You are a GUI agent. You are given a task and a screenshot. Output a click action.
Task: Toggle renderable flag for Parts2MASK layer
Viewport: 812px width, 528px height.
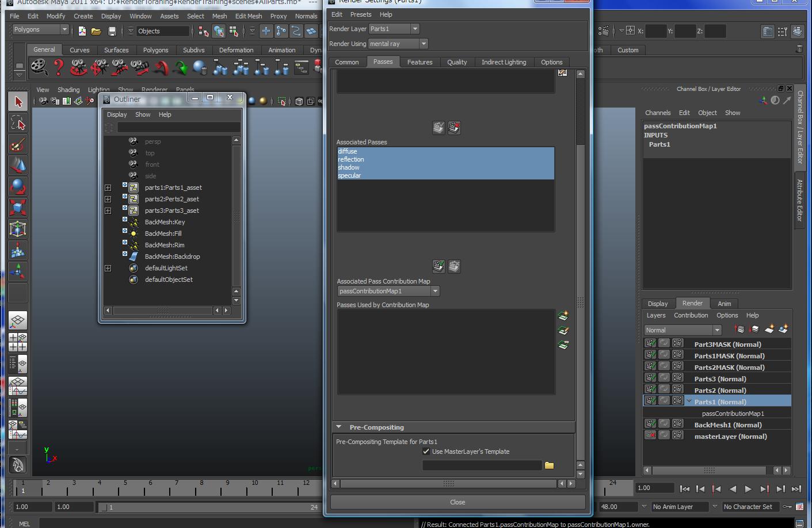coord(650,366)
